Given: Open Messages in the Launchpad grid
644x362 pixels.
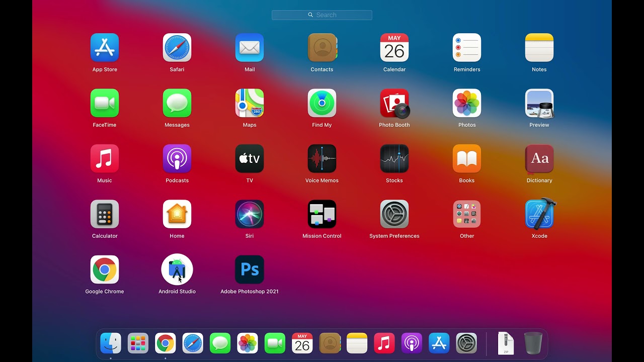Looking at the screenshot, I should [177, 103].
